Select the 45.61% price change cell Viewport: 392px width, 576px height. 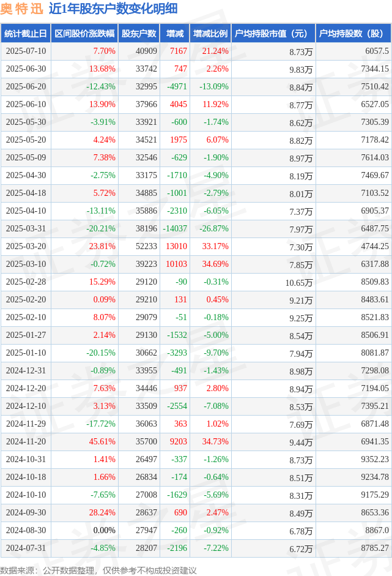click(102, 441)
